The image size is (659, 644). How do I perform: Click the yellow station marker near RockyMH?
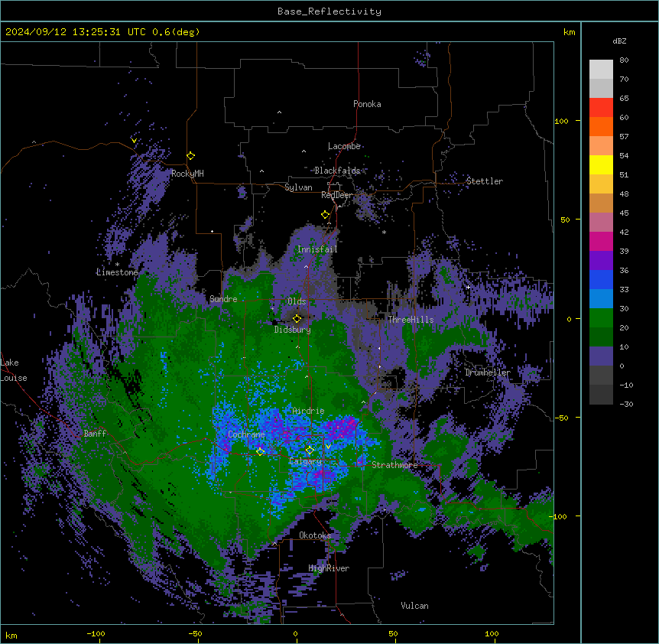tap(190, 155)
